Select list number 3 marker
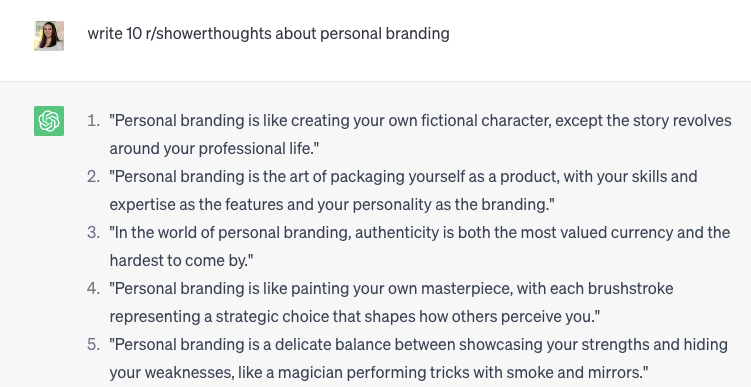Image resolution: width=751 pixels, height=387 pixels. (x=93, y=233)
